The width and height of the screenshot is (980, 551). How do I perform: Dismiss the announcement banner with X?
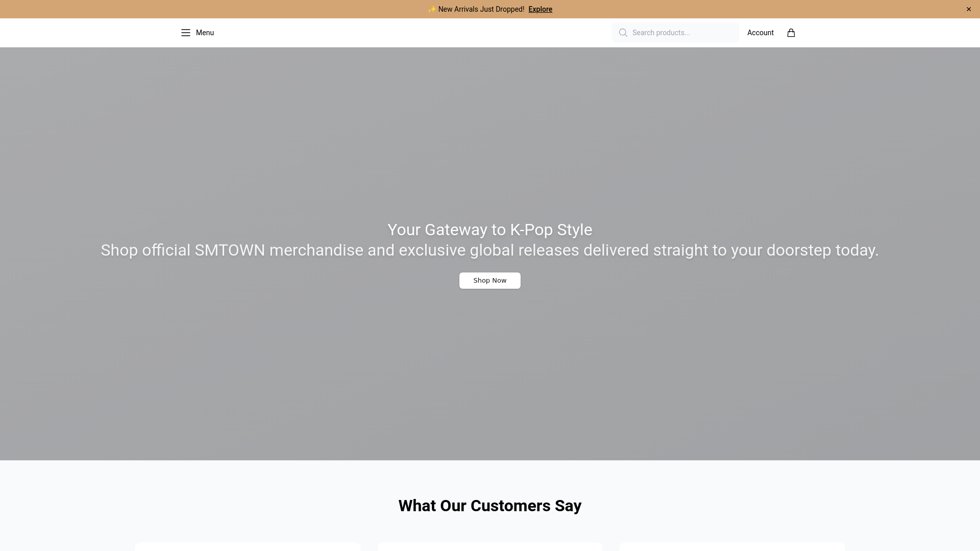click(969, 9)
